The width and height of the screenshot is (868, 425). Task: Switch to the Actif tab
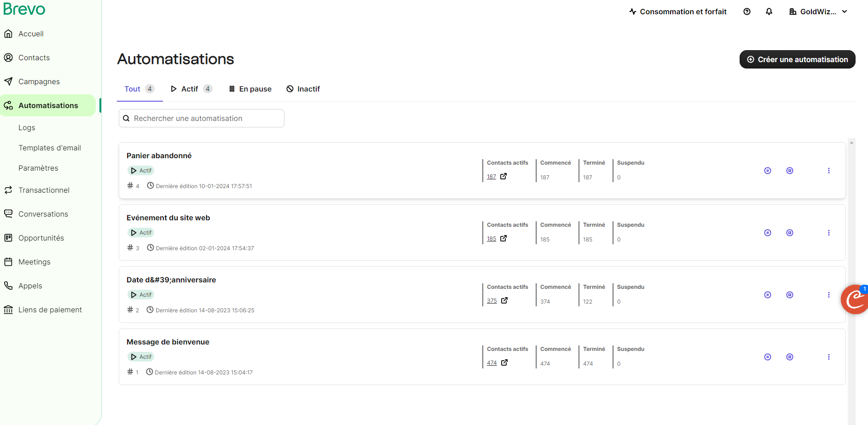(x=191, y=89)
